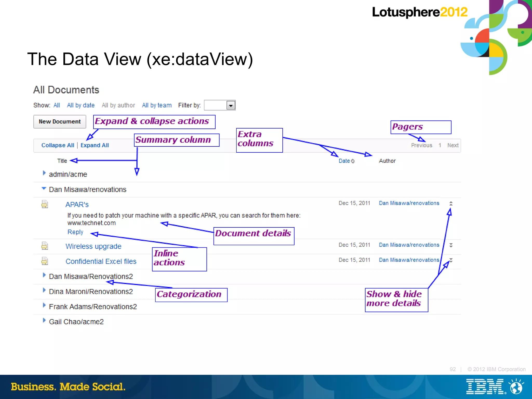Open the APAR's document link
Screen dimensions: 532x399
pos(77,205)
